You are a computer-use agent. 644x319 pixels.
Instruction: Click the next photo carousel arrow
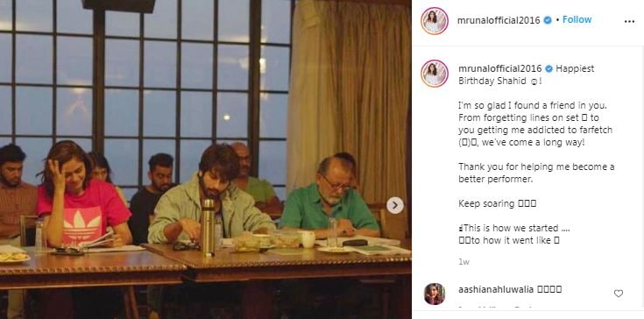coord(394,205)
